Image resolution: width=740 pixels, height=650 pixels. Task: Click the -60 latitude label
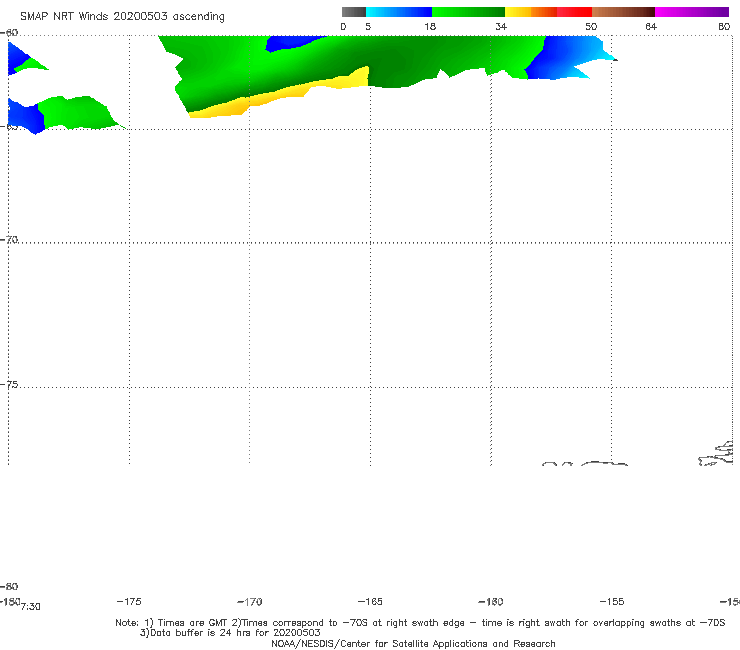9,33
